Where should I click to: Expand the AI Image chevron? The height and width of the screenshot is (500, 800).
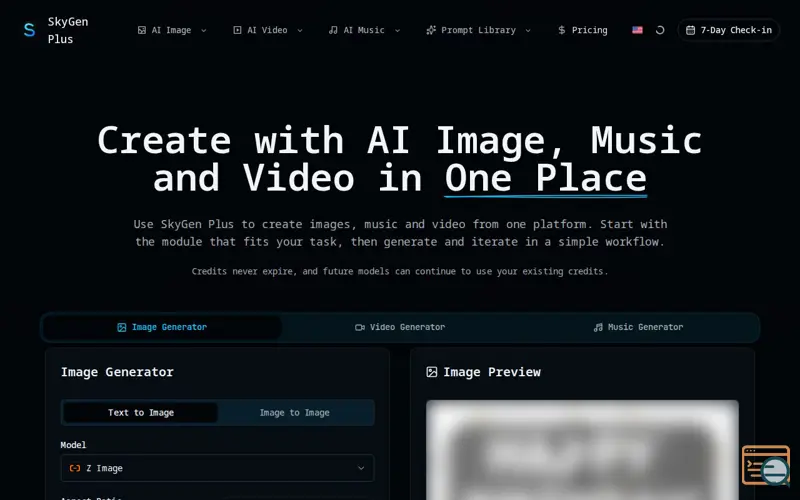(x=204, y=31)
